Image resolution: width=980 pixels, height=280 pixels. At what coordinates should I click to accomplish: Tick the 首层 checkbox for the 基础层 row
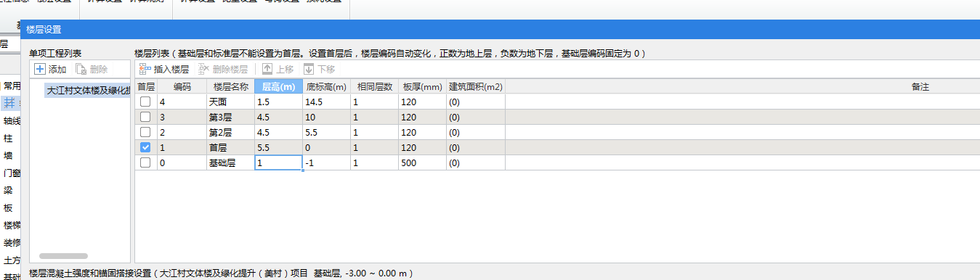[145, 162]
